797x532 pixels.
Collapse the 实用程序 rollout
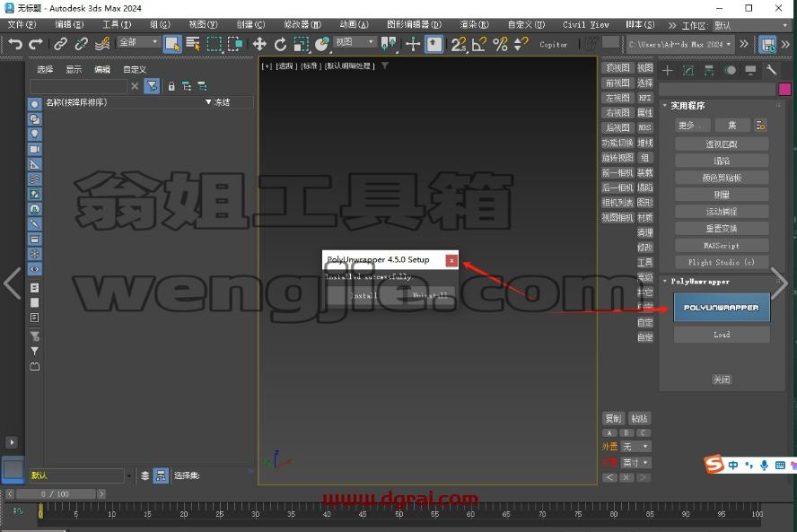pos(665,105)
